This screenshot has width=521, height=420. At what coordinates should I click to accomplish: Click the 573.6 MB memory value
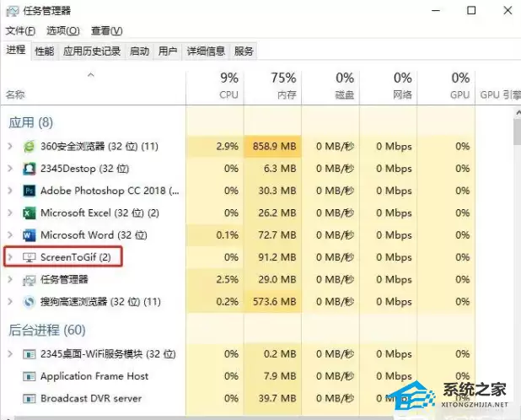274,302
